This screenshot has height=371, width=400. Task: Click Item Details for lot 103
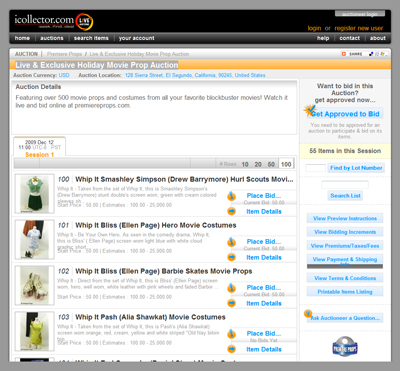click(x=264, y=349)
